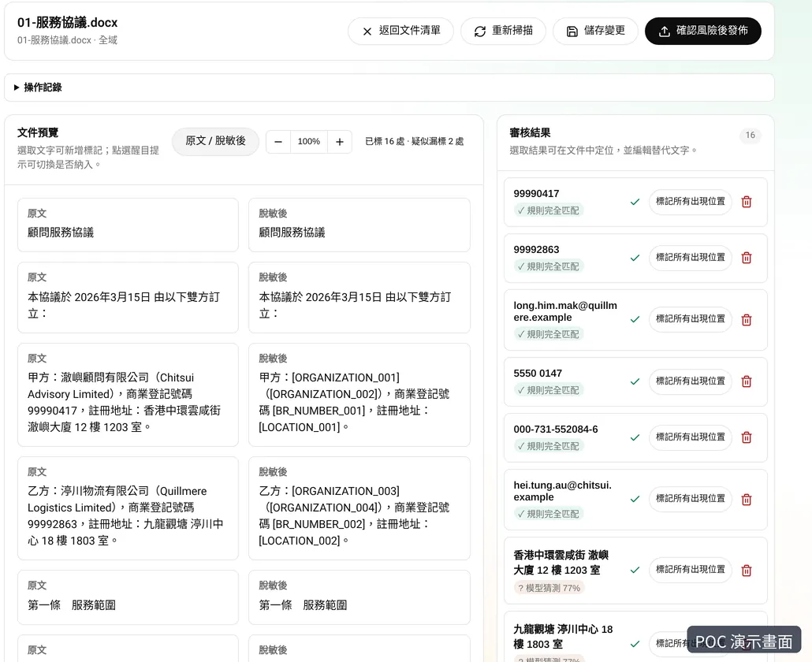Viewport: 812px width, 662px height.
Task: Confirm checkmark for 99992863
Action: (x=635, y=258)
